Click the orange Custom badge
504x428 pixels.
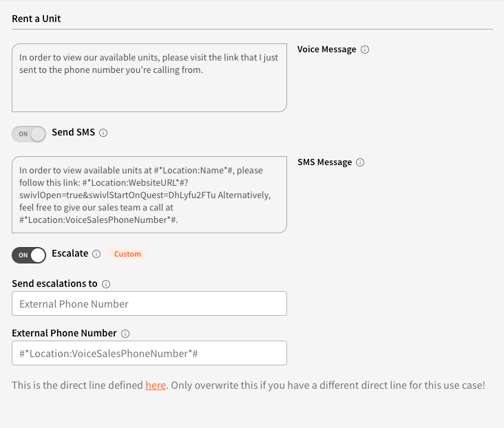[x=127, y=254]
